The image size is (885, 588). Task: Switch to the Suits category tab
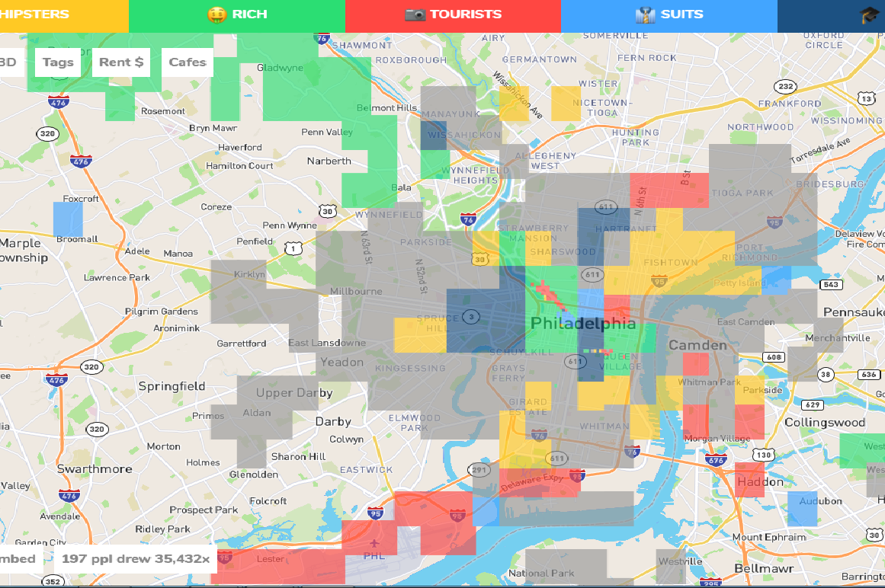point(669,14)
